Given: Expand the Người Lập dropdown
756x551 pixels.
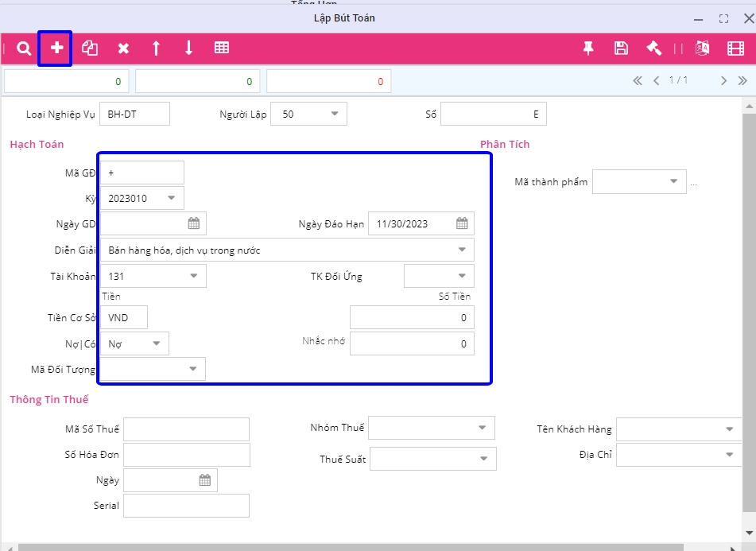Looking at the screenshot, I should pos(334,114).
